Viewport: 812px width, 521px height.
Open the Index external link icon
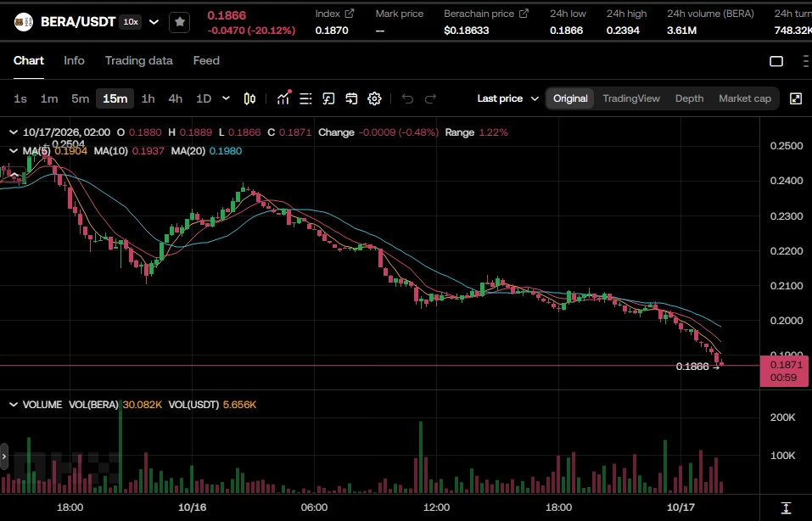(x=350, y=14)
